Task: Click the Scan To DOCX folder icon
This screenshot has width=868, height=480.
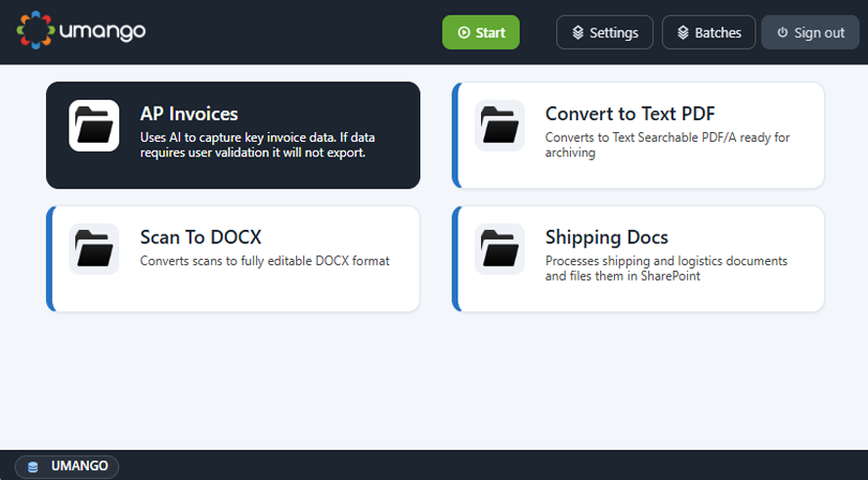Action: tap(94, 249)
